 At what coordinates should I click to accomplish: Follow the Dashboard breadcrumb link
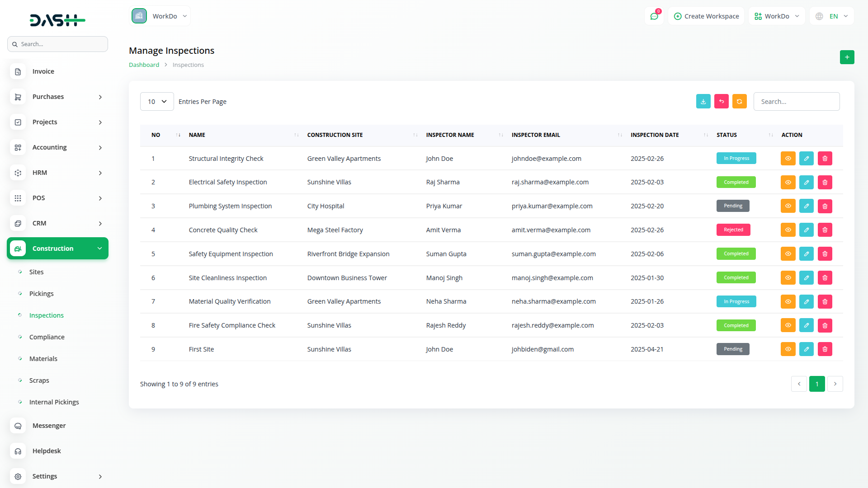(x=144, y=65)
